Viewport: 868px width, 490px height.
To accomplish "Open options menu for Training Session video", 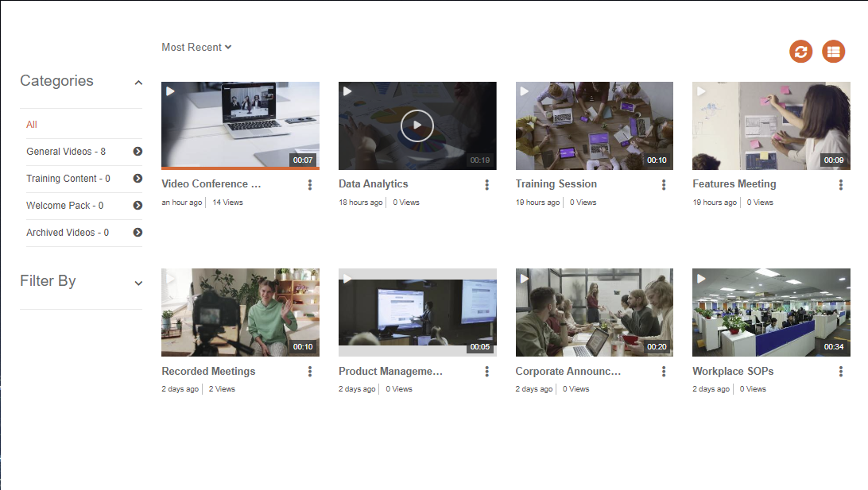I will click(x=664, y=185).
